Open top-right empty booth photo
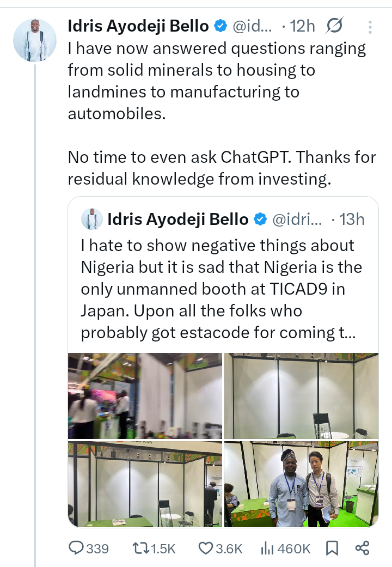392x567 pixels. pyautogui.click(x=302, y=396)
